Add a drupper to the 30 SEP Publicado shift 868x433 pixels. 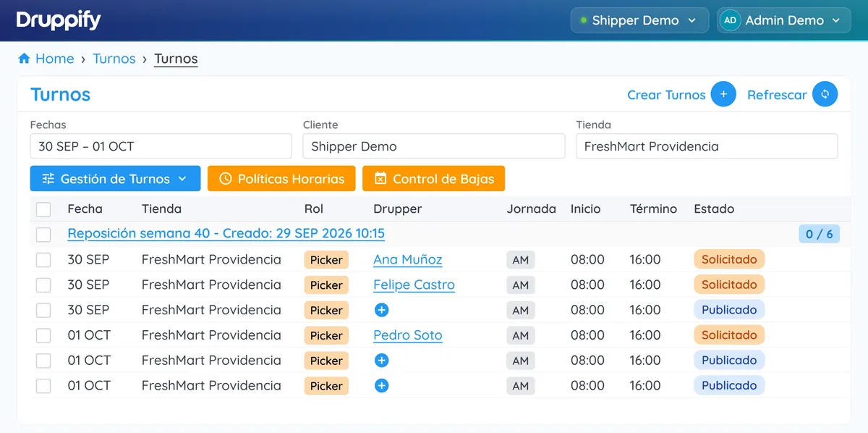382,310
